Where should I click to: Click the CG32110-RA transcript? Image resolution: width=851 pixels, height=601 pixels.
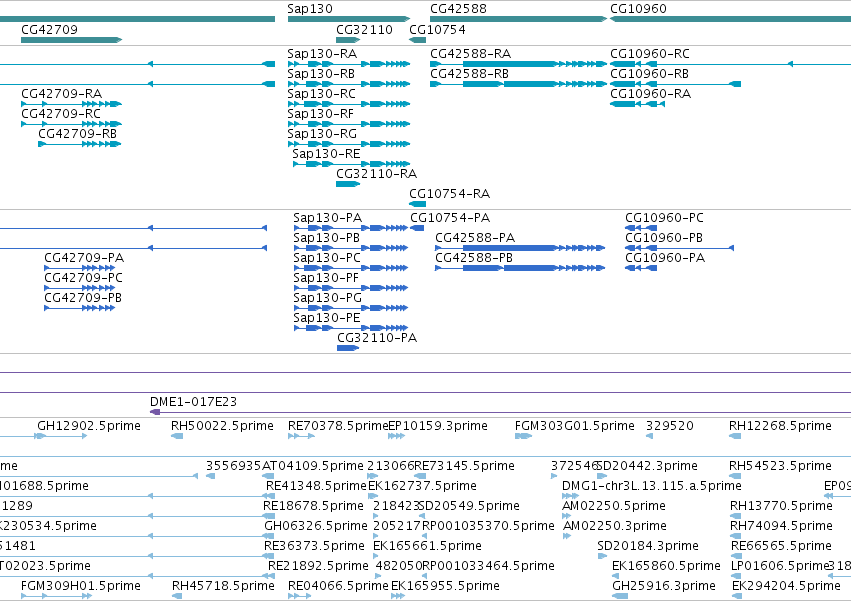click(x=348, y=184)
